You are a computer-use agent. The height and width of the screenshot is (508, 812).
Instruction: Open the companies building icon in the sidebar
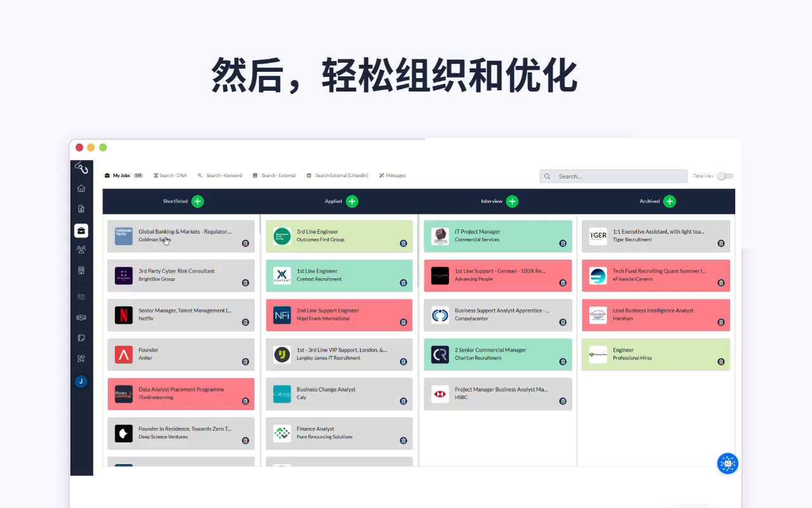point(81,271)
